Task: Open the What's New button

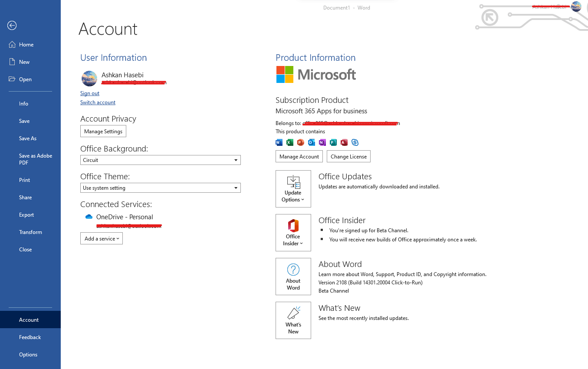Action: (293, 320)
